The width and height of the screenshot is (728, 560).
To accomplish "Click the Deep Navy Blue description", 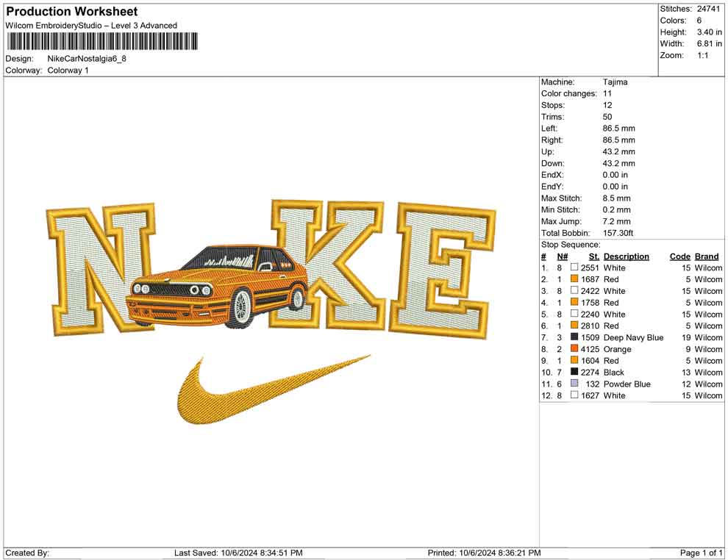I will click(x=633, y=337).
